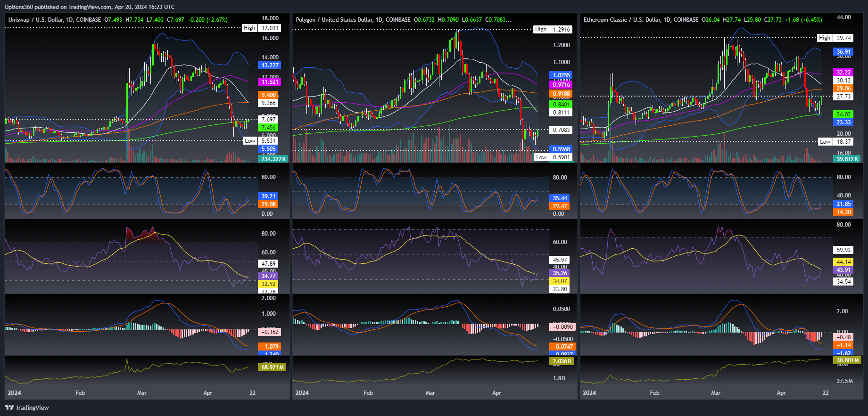Image resolution: width=868 pixels, height=416 pixels.
Task: Click the 39.812K volume label
Action: [847, 159]
